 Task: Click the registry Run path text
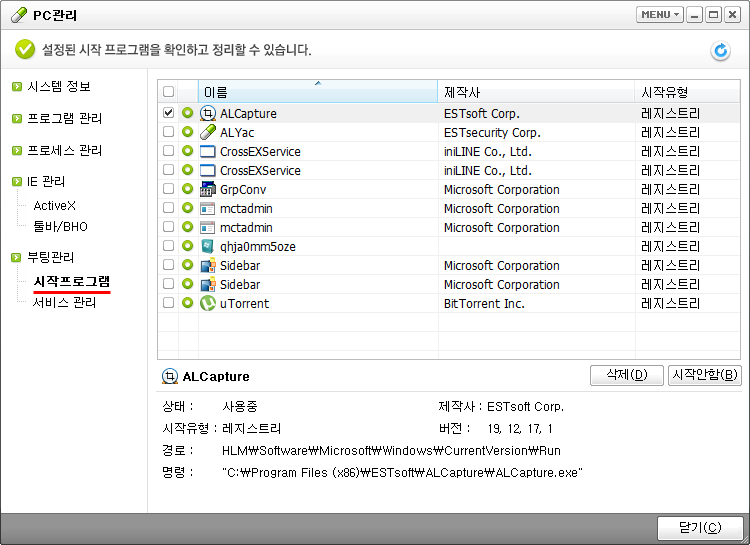click(391, 451)
